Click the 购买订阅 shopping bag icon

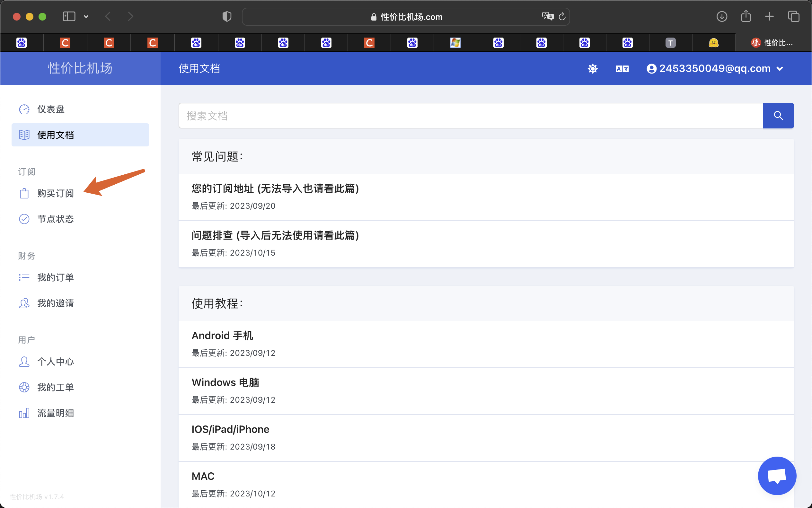24,193
